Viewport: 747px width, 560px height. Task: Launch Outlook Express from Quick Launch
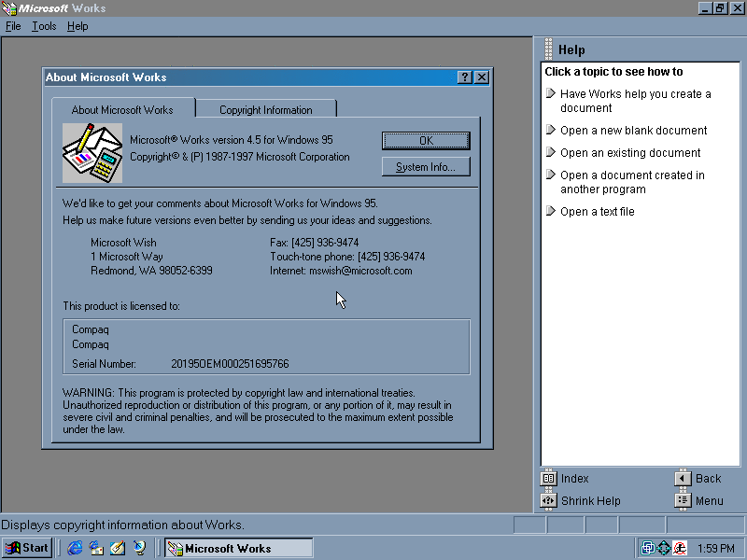(x=97, y=548)
